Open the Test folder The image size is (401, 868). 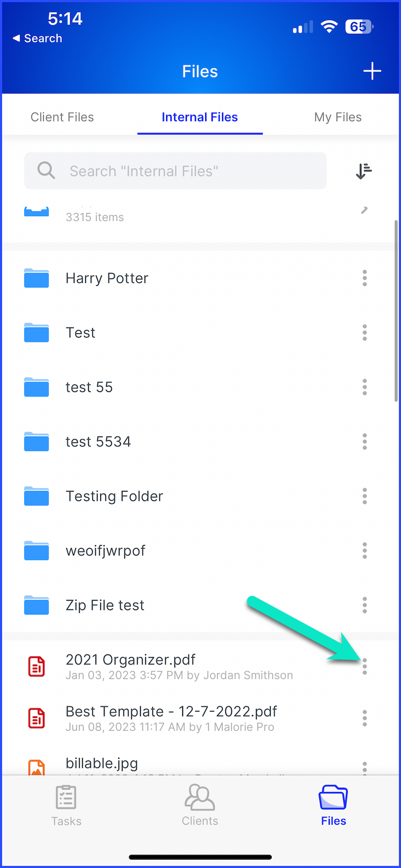click(x=81, y=333)
